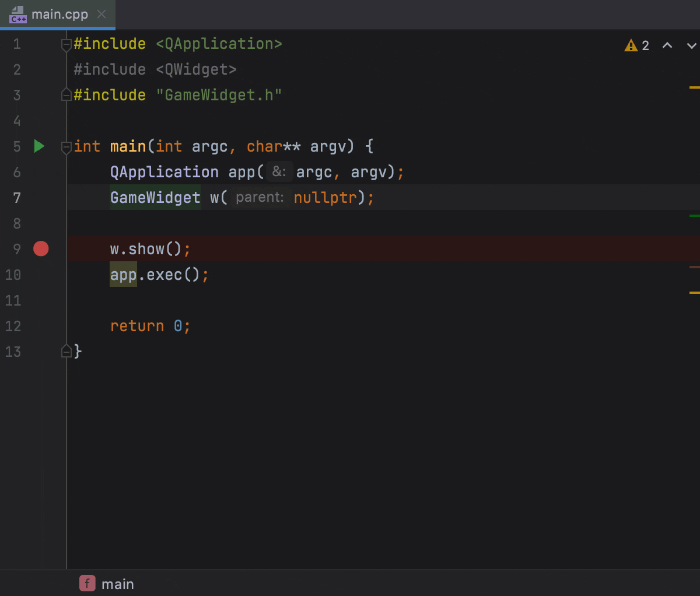Click GameWidget.h in the include statement
This screenshot has width=700, height=596.
[x=219, y=95]
